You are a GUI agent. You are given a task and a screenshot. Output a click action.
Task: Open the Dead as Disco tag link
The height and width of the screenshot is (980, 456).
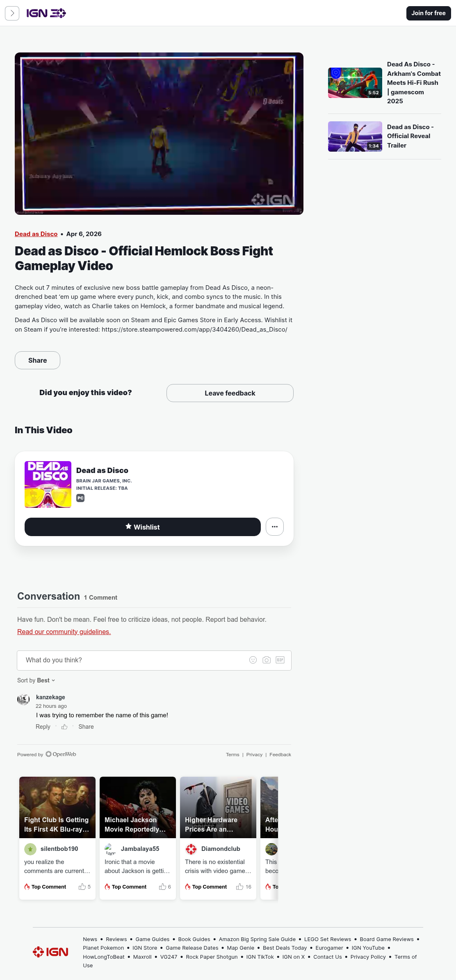click(x=36, y=234)
